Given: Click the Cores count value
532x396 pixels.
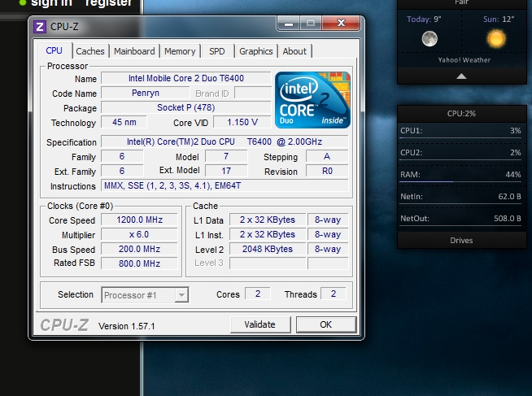Looking at the screenshot, I should (x=258, y=294).
